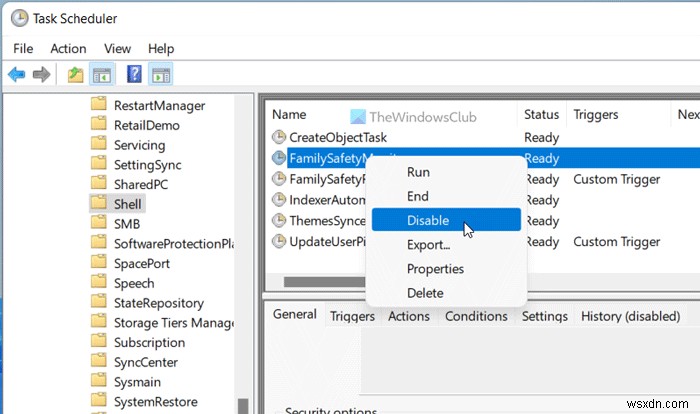Open the Action menu
Screen dimensions: 700x414
(x=68, y=48)
